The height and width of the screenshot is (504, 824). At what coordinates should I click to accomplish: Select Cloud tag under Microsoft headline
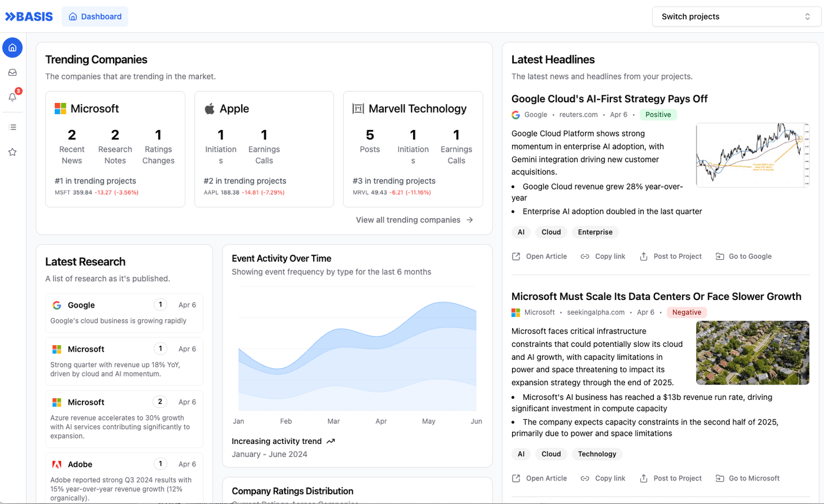(551, 454)
